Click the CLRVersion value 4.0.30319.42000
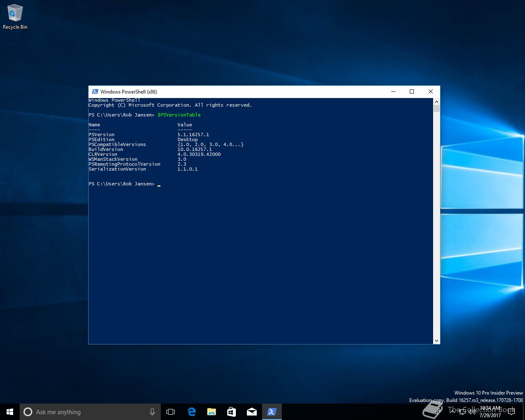Image resolution: width=525 pixels, height=420 pixels. 199,154
